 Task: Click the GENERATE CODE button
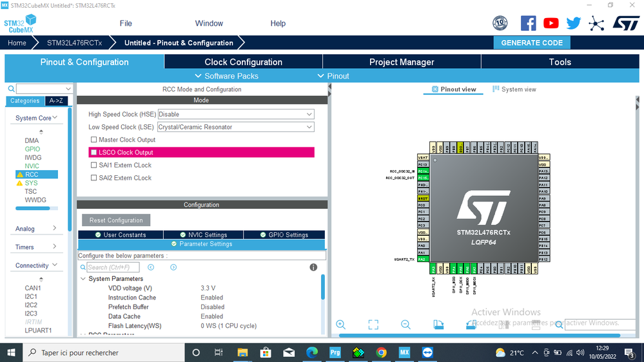point(532,43)
